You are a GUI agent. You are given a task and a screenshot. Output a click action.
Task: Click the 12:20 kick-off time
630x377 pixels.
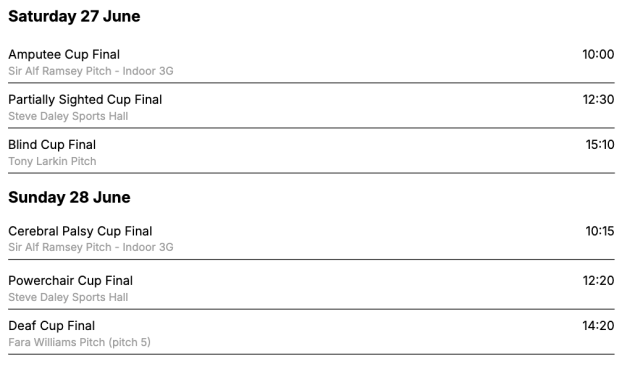click(598, 281)
